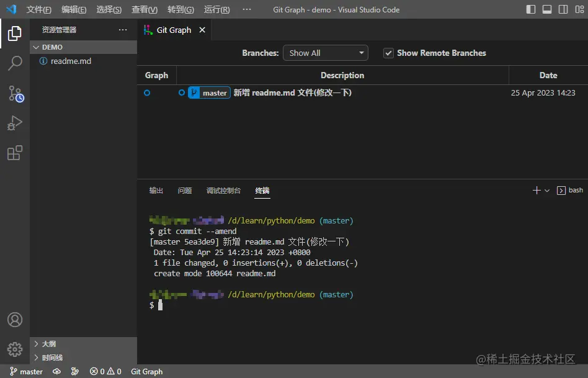The image size is (588, 378).
Task: Open the Search view in activity bar
Action: point(15,63)
